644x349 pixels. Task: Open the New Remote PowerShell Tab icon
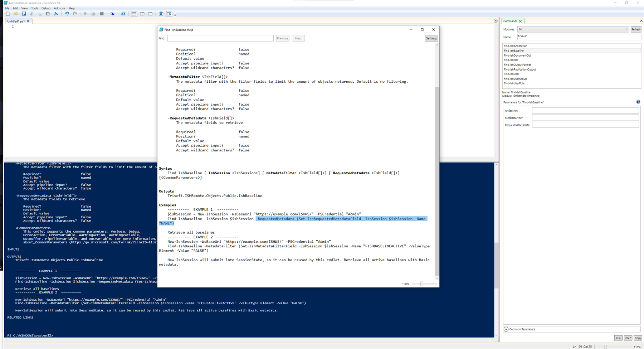click(x=112, y=14)
